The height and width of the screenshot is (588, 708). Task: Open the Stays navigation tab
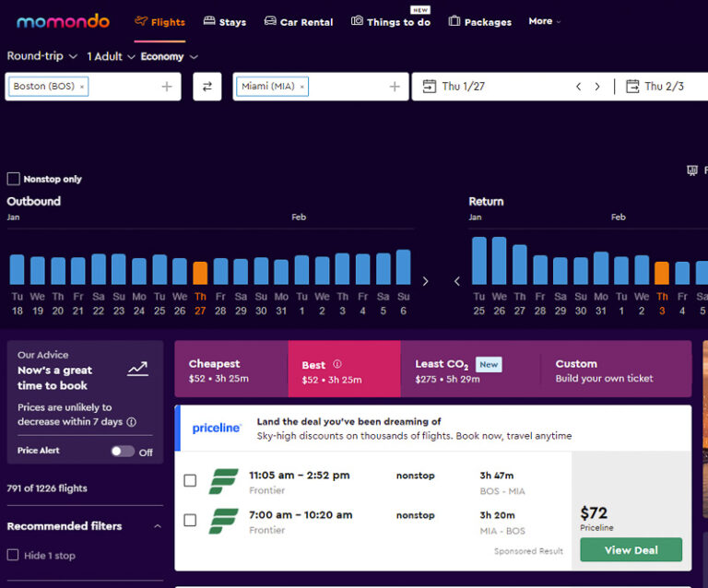225,21
